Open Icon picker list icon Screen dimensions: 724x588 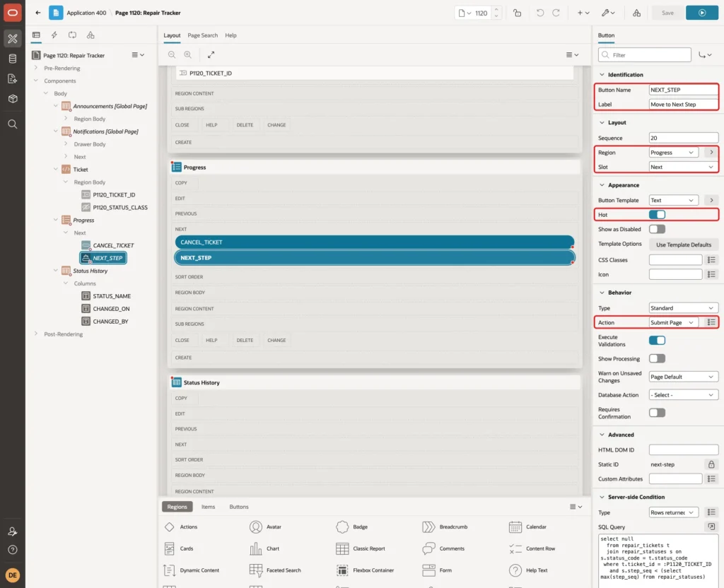tap(711, 275)
